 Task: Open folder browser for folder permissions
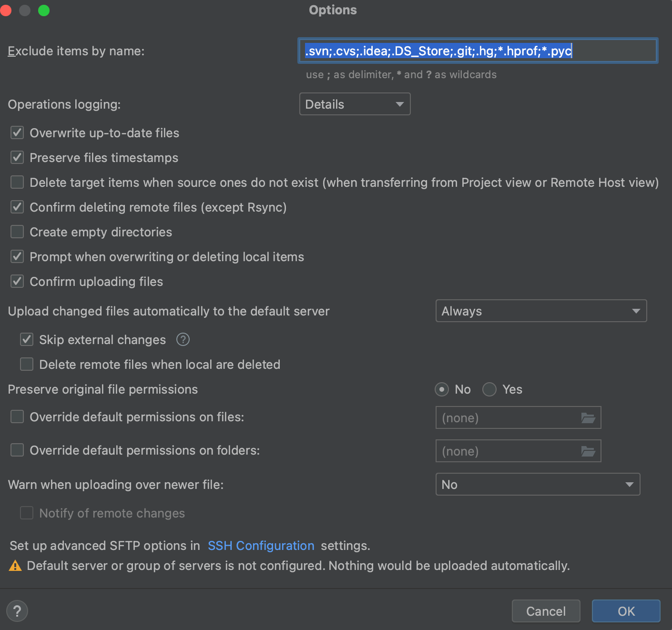pos(588,451)
